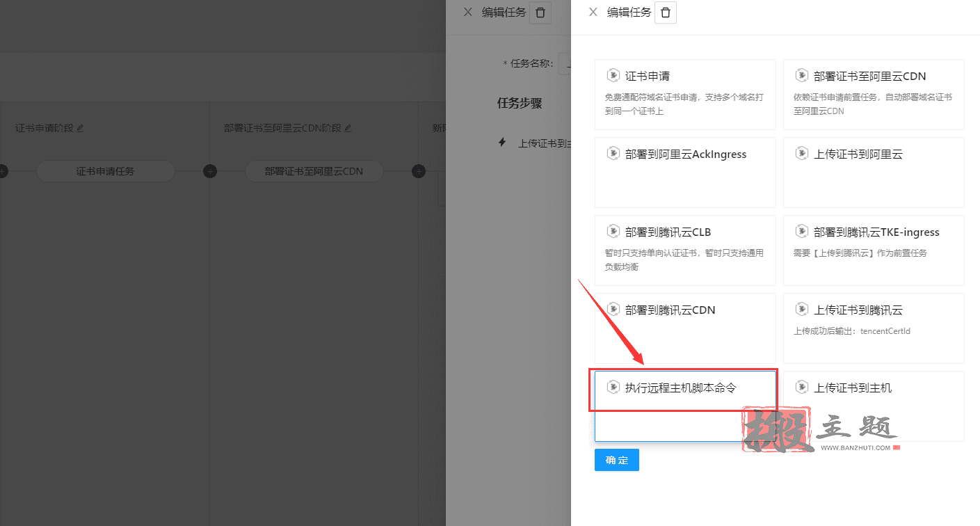Click the 编辑任务 title in front drawer

click(629, 12)
